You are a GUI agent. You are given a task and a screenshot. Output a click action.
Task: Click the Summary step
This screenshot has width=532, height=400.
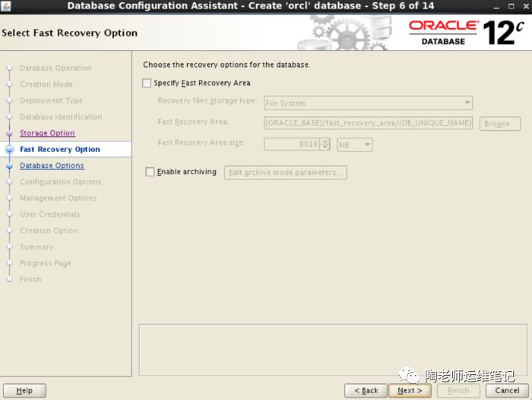(36, 247)
